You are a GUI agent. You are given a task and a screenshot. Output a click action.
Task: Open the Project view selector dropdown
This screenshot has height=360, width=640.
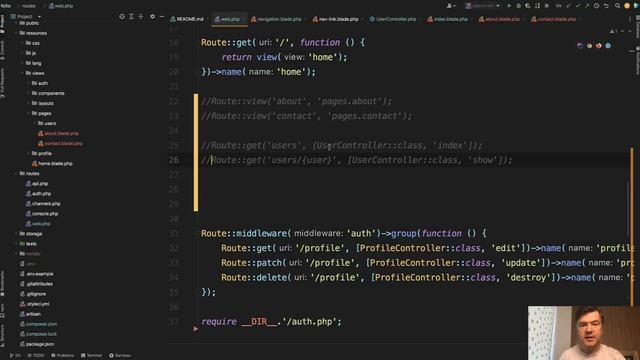tap(26, 16)
